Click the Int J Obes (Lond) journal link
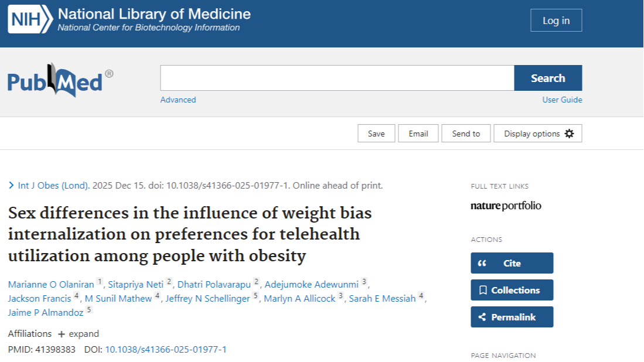Viewport: 644px width, 362px height. click(53, 186)
